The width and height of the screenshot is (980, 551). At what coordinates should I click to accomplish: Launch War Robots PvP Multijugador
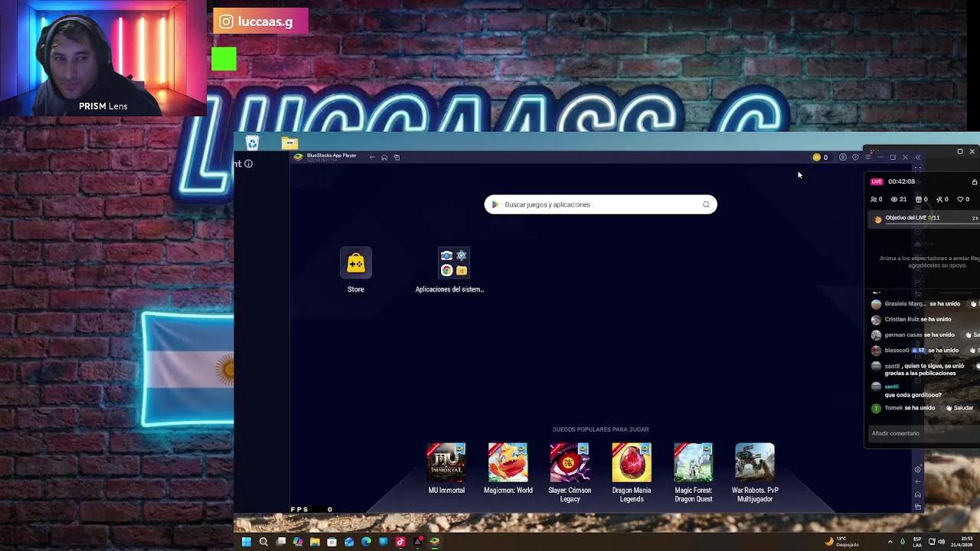(x=755, y=462)
